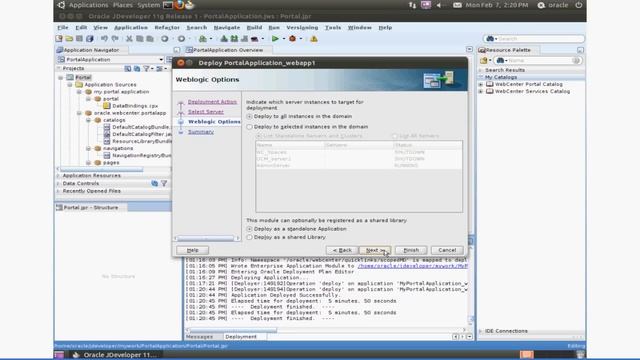Click the green Run arrow icon
This screenshot has height=360, width=640.
[x=275, y=39]
